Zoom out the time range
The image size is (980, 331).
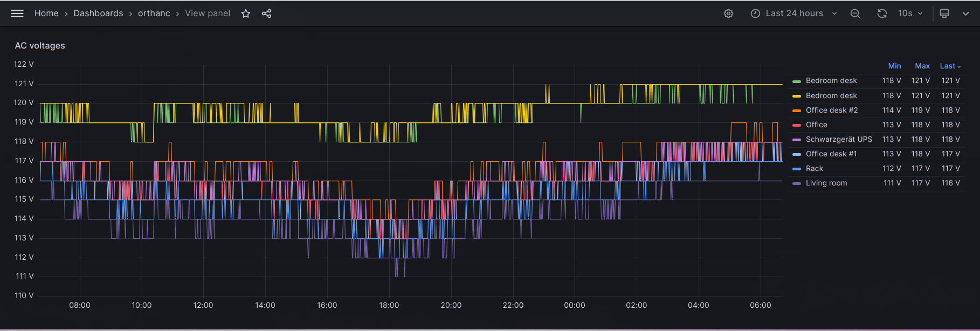pos(855,13)
